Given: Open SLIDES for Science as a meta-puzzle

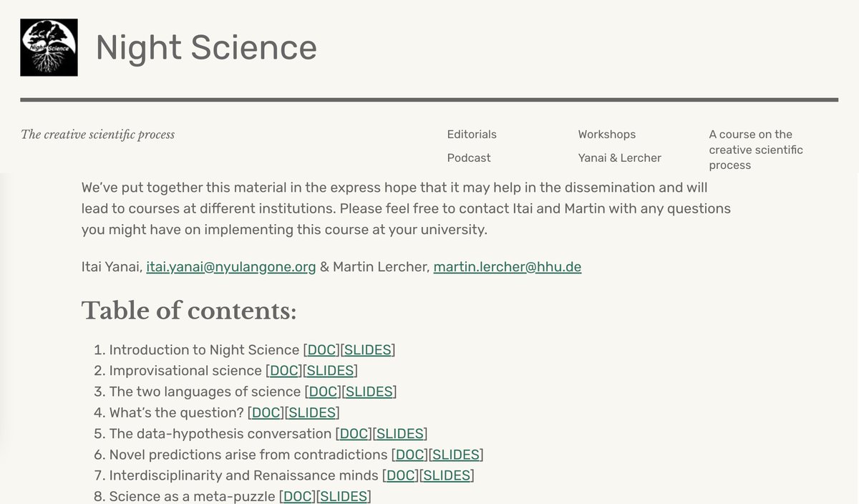Looking at the screenshot, I should point(344,496).
